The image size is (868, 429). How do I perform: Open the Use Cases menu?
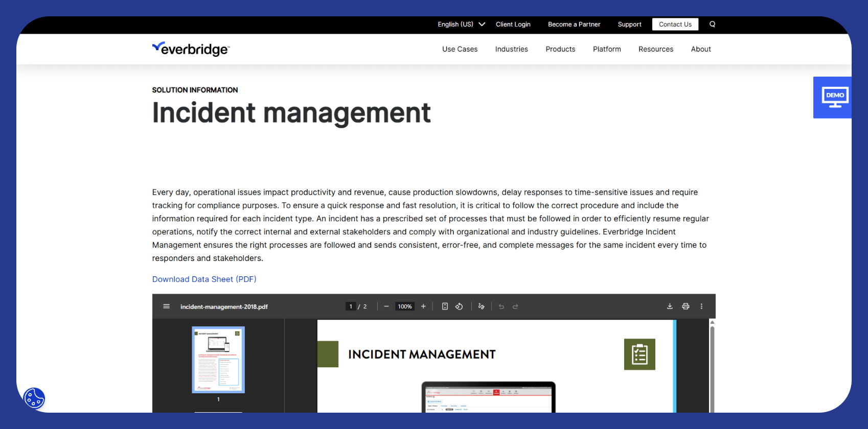(460, 49)
